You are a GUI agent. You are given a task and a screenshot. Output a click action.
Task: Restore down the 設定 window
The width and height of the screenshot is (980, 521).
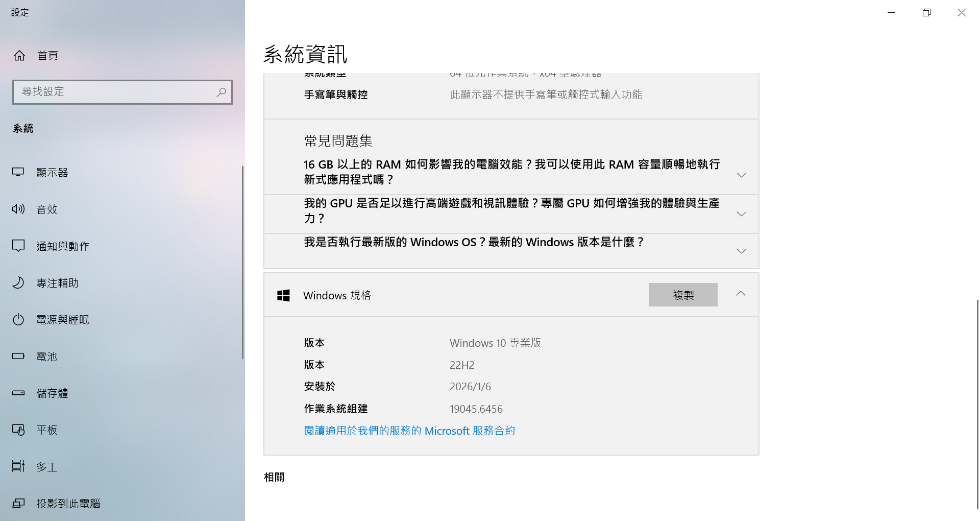pos(926,12)
